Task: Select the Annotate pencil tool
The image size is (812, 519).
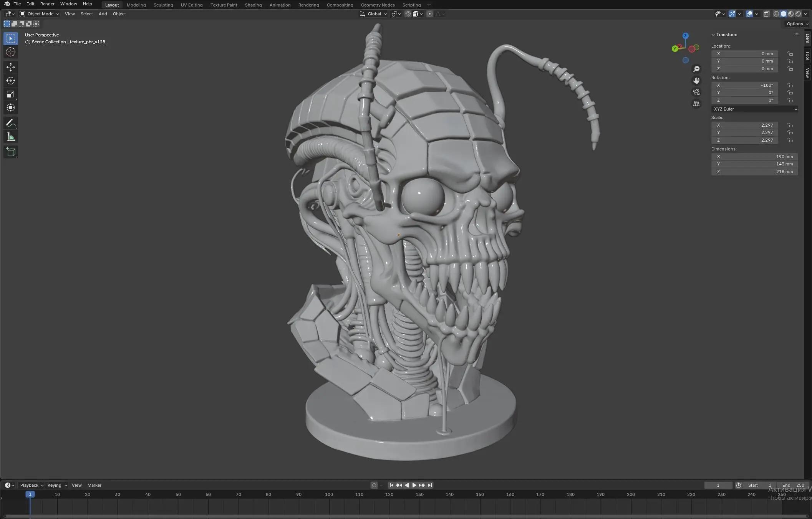Action: pyautogui.click(x=11, y=123)
